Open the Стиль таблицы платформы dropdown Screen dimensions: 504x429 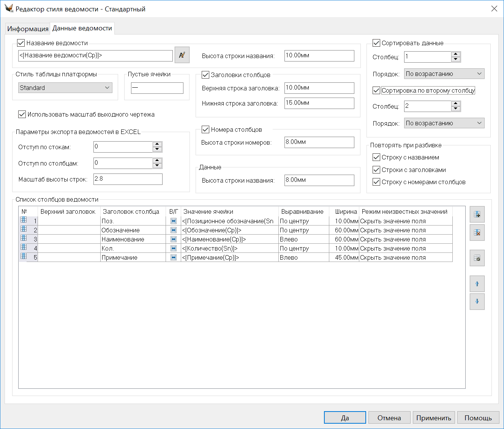point(65,88)
